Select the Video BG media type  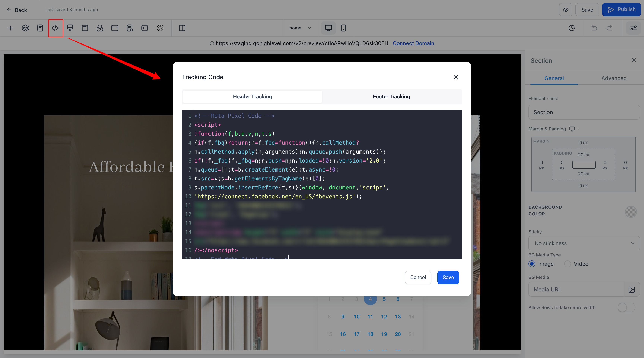(567, 264)
